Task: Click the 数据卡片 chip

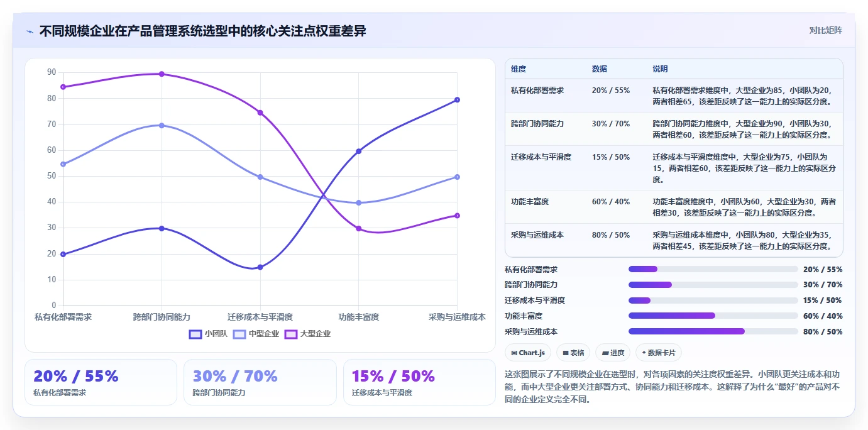Action: [x=659, y=353]
